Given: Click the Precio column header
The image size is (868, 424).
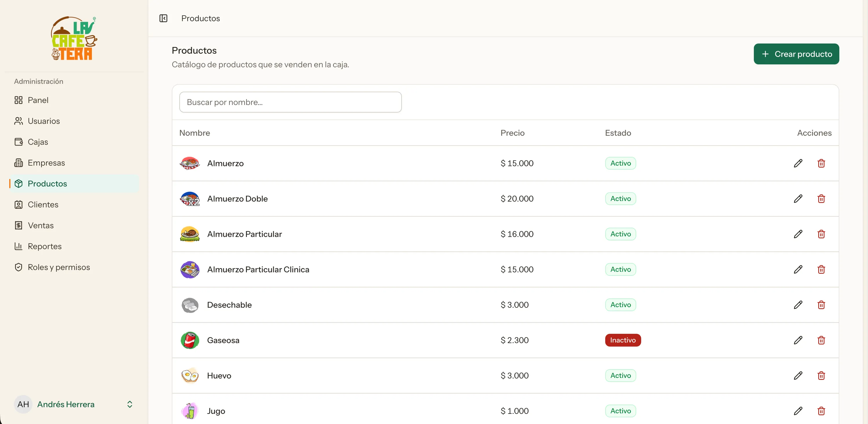Looking at the screenshot, I should click(512, 133).
